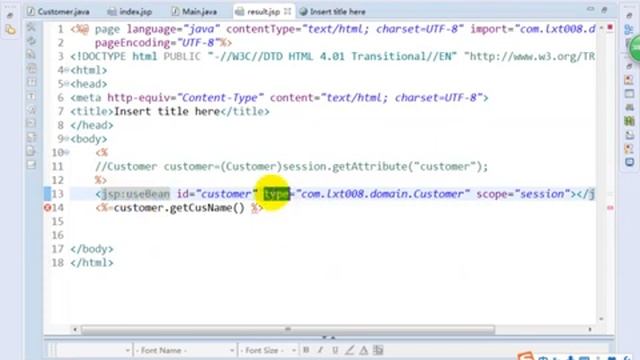Viewport: 640px width, 360px height.
Task: Grab the horizontal scrollbar thumb
Action: click(x=288, y=329)
